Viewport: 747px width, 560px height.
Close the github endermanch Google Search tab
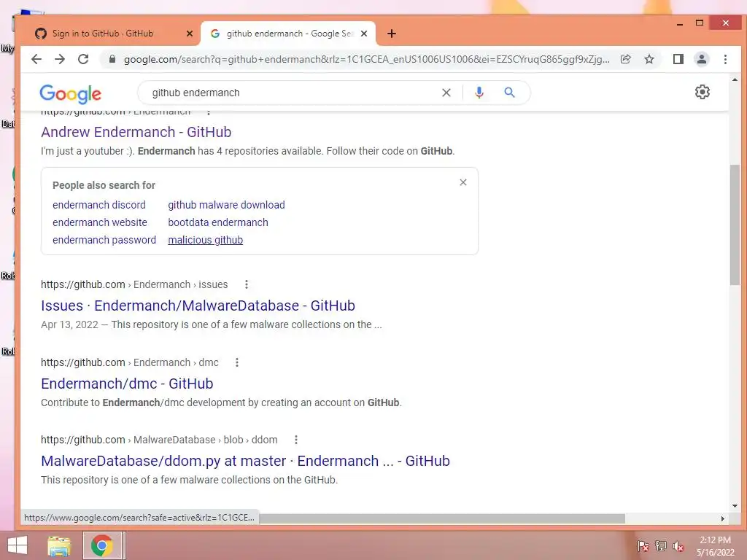pos(364,34)
